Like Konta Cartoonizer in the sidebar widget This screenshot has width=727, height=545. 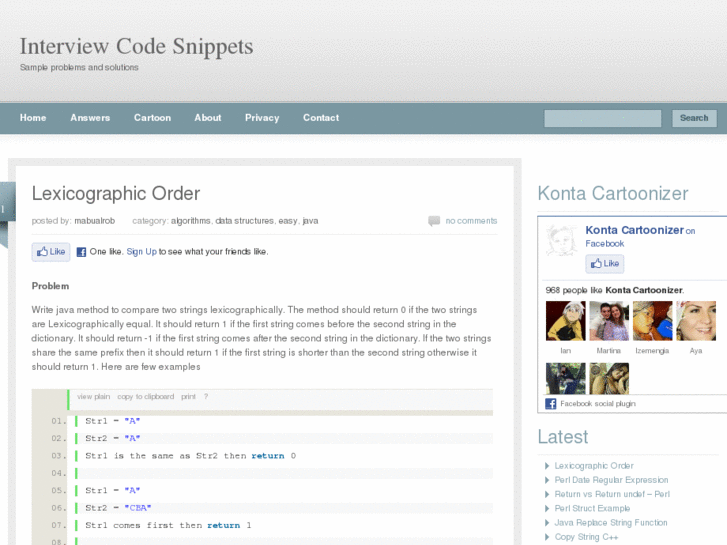pos(604,264)
